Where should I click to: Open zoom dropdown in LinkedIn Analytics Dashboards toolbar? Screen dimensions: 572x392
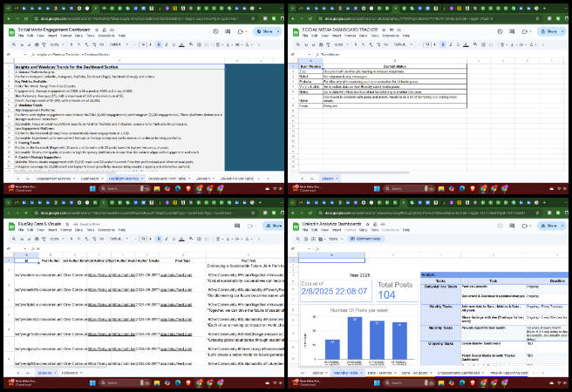[x=335, y=239]
